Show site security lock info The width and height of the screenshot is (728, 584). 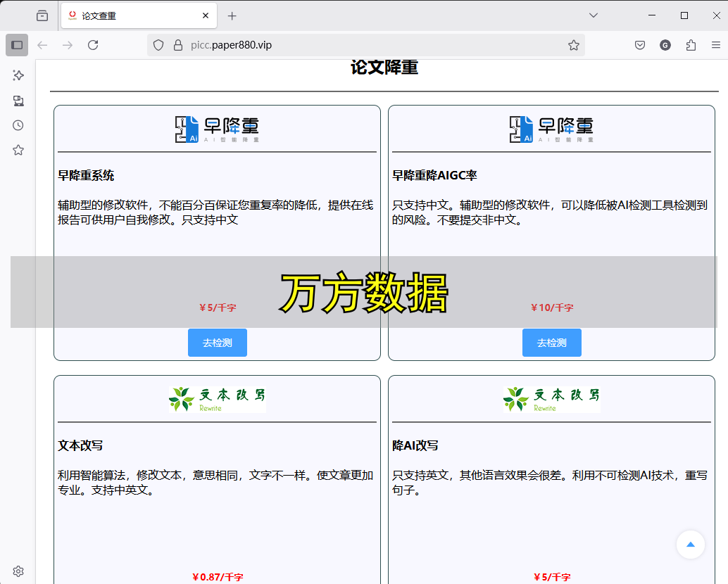178,45
